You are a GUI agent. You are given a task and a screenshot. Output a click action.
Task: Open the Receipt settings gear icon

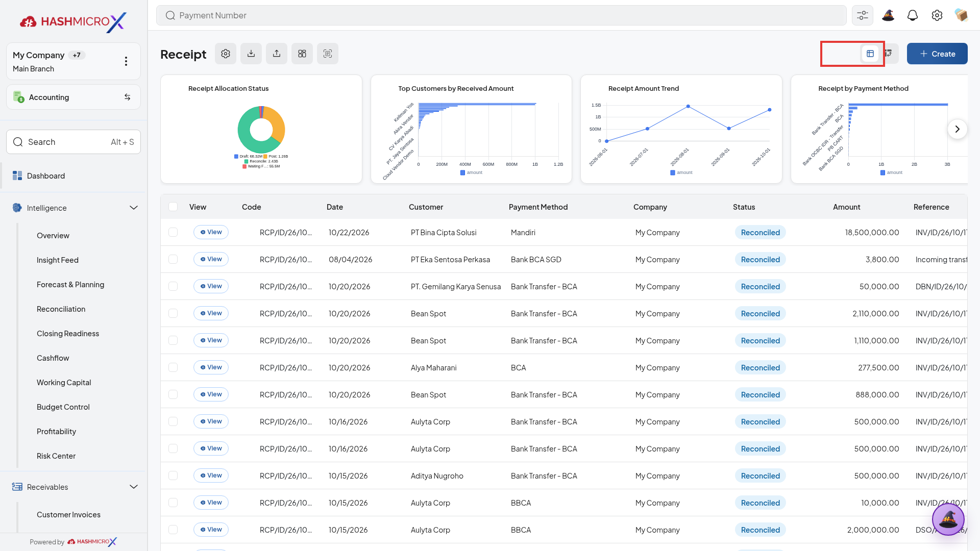[226, 54]
